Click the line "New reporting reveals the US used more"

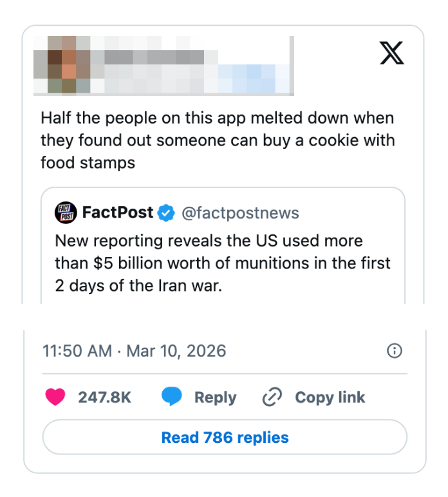(x=209, y=241)
